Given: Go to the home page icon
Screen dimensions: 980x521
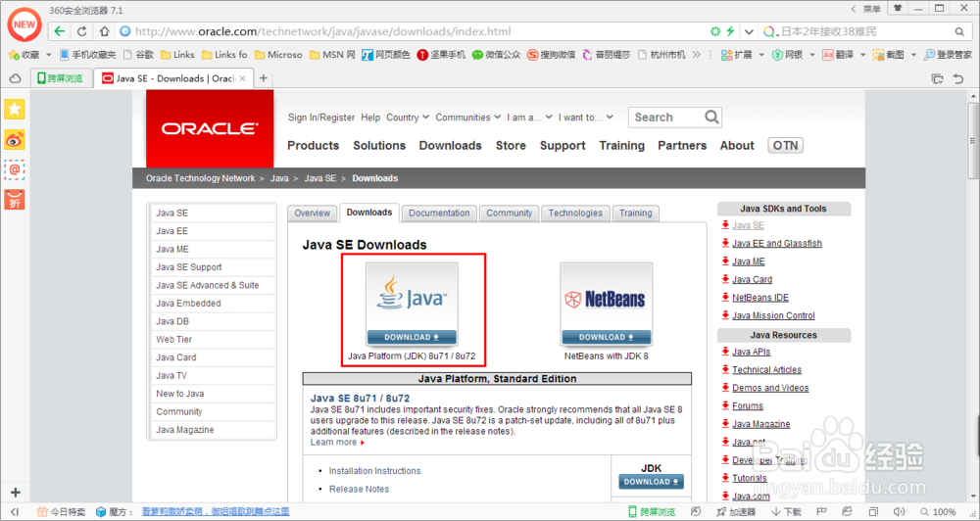Looking at the screenshot, I should coord(105,31).
